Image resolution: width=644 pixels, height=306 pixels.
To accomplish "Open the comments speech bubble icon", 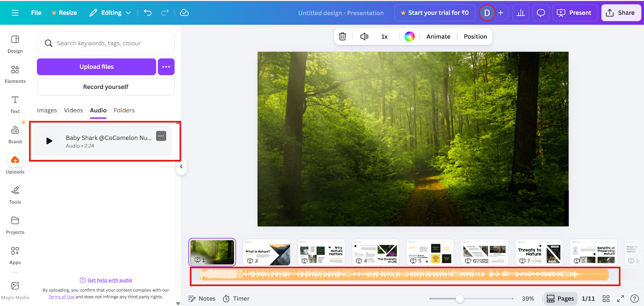I will (x=541, y=13).
